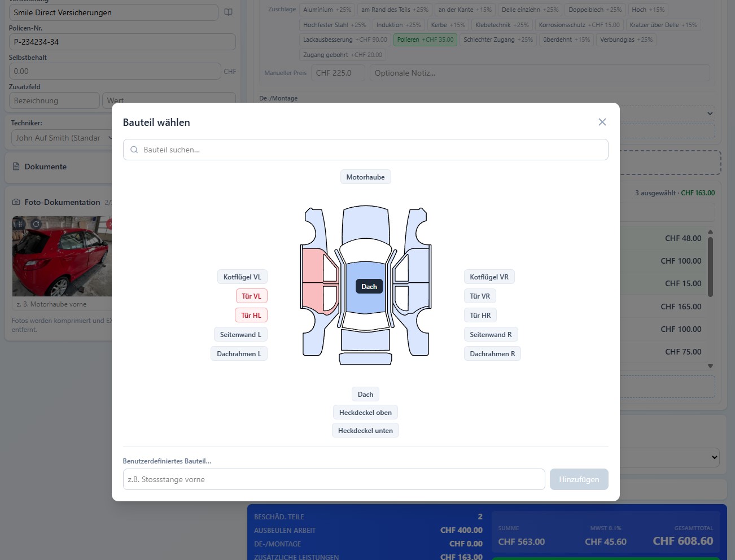Deselect the Tür HL part
735x560 pixels.
[x=251, y=316]
